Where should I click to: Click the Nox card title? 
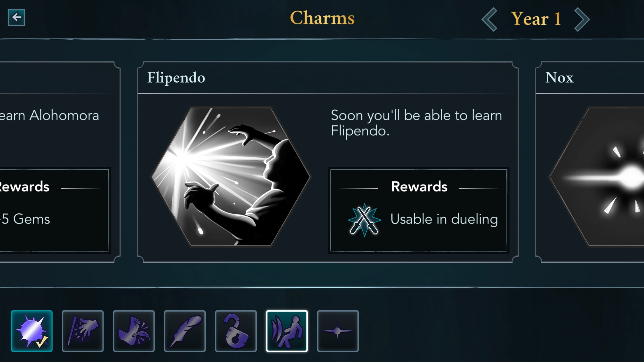[x=559, y=78]
